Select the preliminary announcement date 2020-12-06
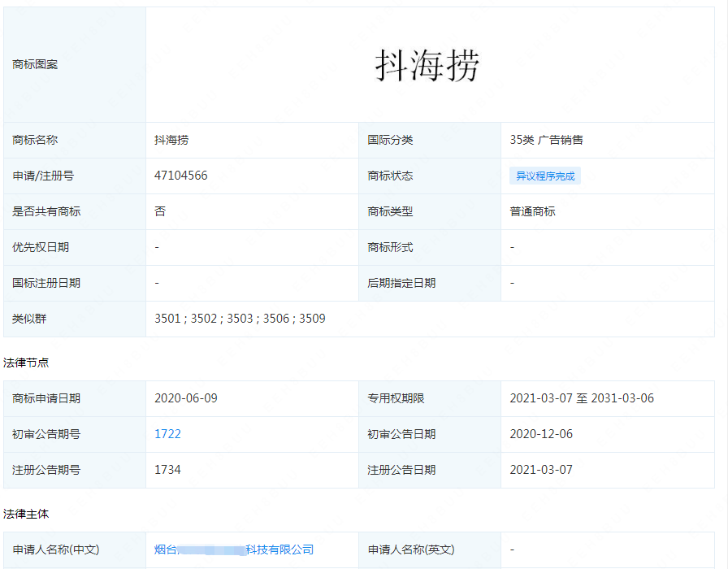This screenshot has height=569, width=728. point(541,434)
